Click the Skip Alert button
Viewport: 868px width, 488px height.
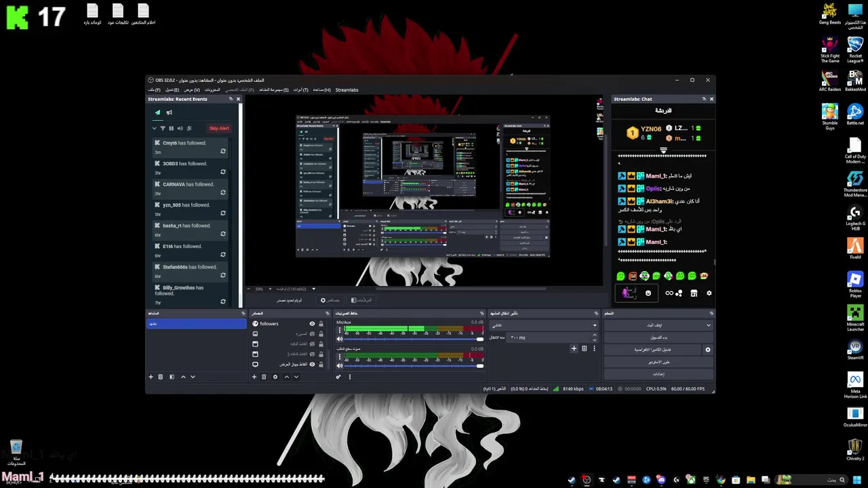(x=219, y=128)
